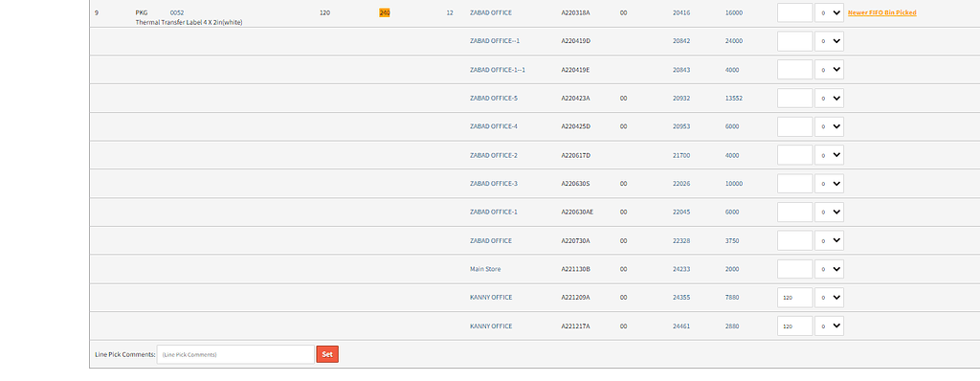This screenshot has height=381, width=980.
Task: Open the dropdown in the A221209A row
Action: click(830, 298)
